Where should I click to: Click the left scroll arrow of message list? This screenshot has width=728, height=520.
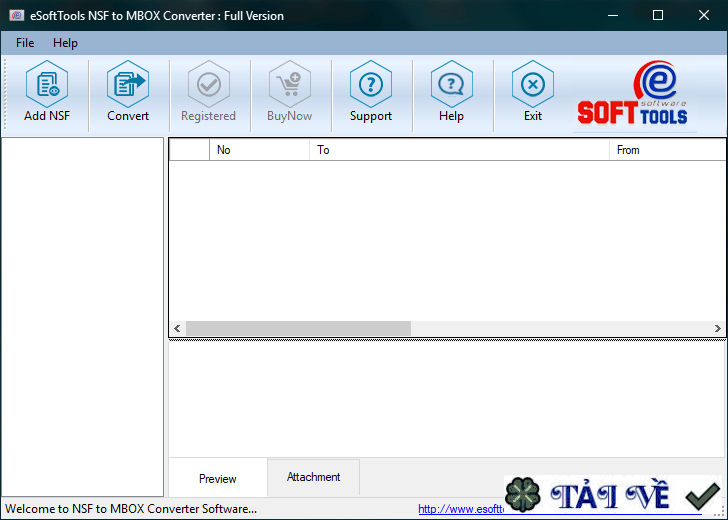[x=177, y=328]
